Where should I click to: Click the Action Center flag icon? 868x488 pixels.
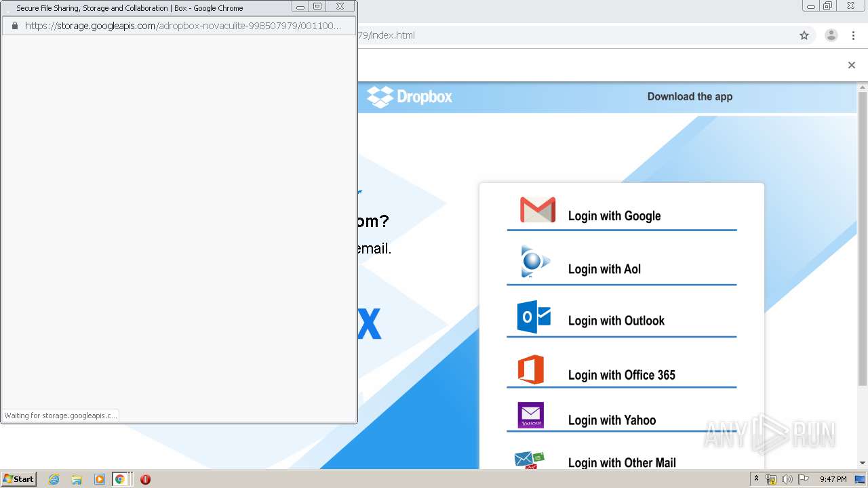804,479
